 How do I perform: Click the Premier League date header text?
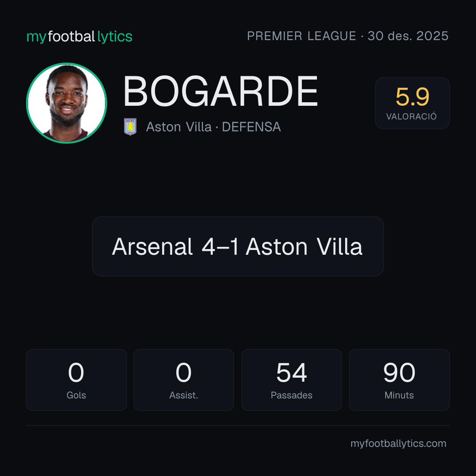tap(348, 36)
